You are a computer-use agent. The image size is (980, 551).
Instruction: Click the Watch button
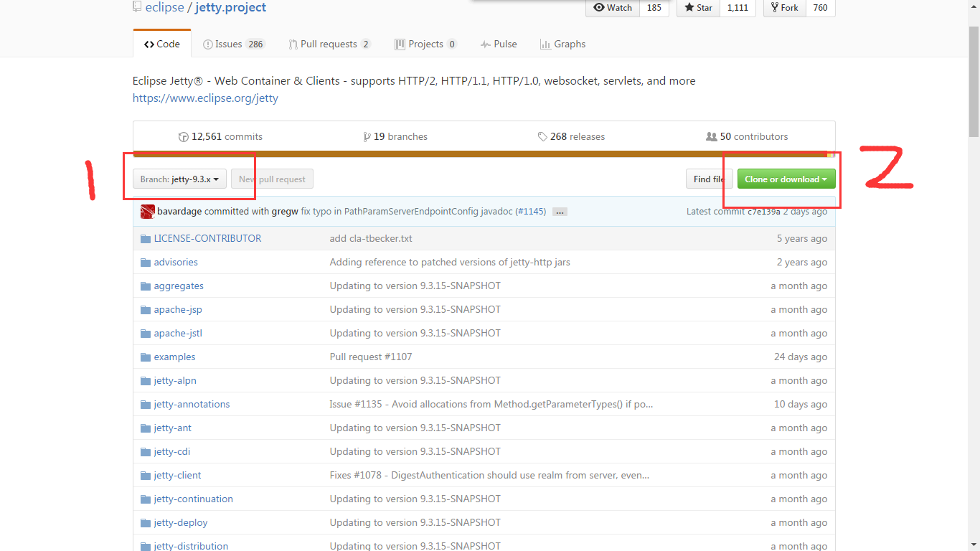613,8
